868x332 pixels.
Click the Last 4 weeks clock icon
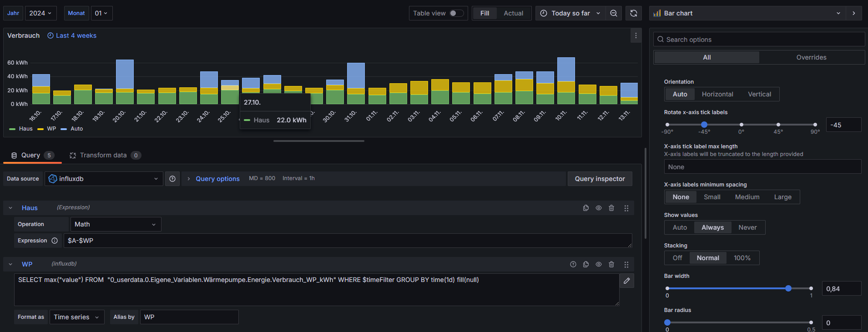(50, 35)
